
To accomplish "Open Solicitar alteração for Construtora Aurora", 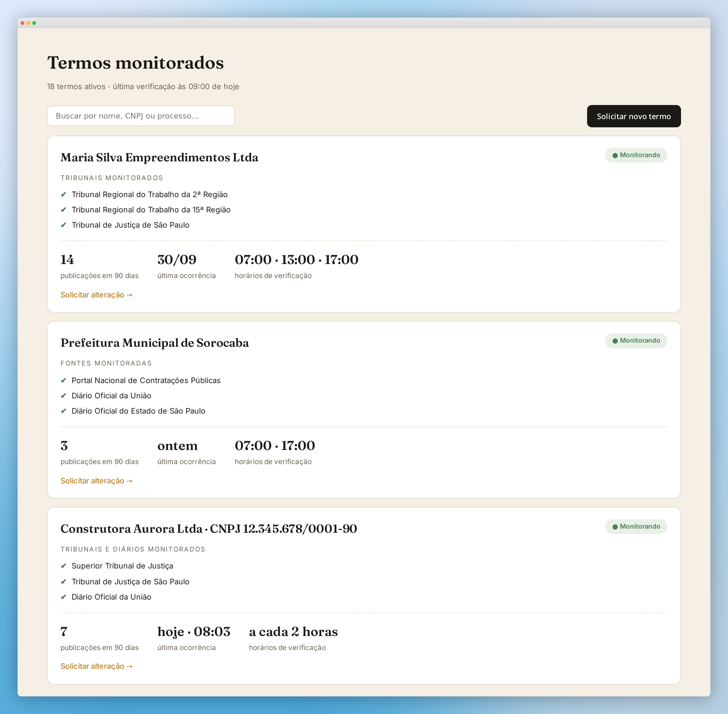I will pyautogui.click(x=97, y=666).
